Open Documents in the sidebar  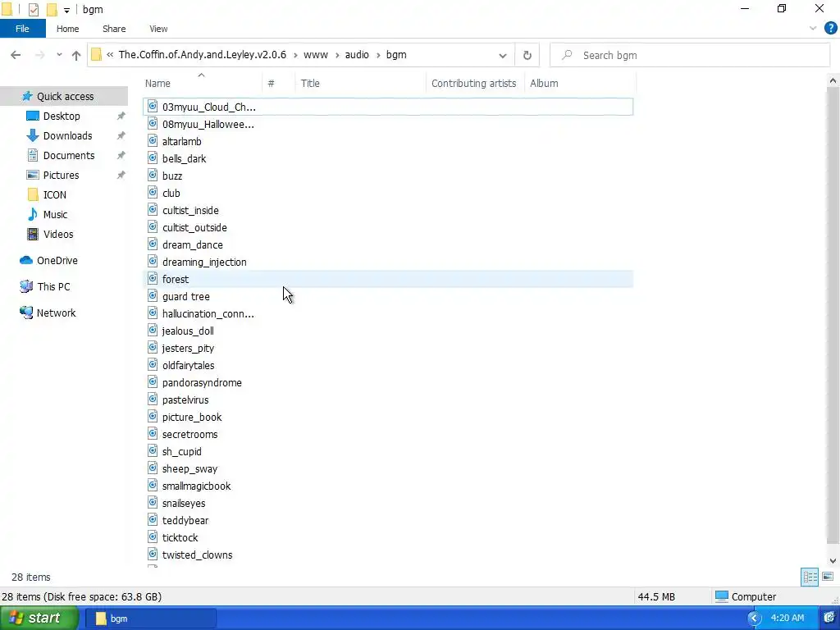pos(69,155)
